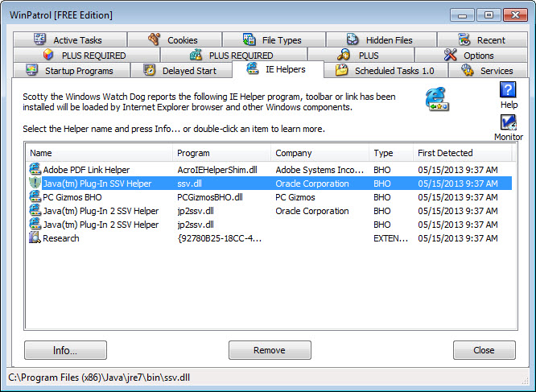This screenshot has width=536, height=392.
Task: Click the status bar path to ssv.dll
Action: tap(99, 378)
